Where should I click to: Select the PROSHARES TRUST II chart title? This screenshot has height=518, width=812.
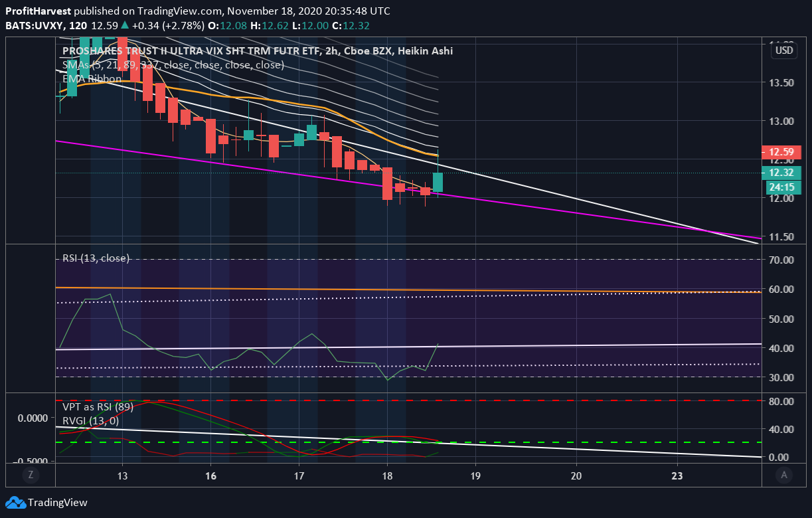coord(258,51)
